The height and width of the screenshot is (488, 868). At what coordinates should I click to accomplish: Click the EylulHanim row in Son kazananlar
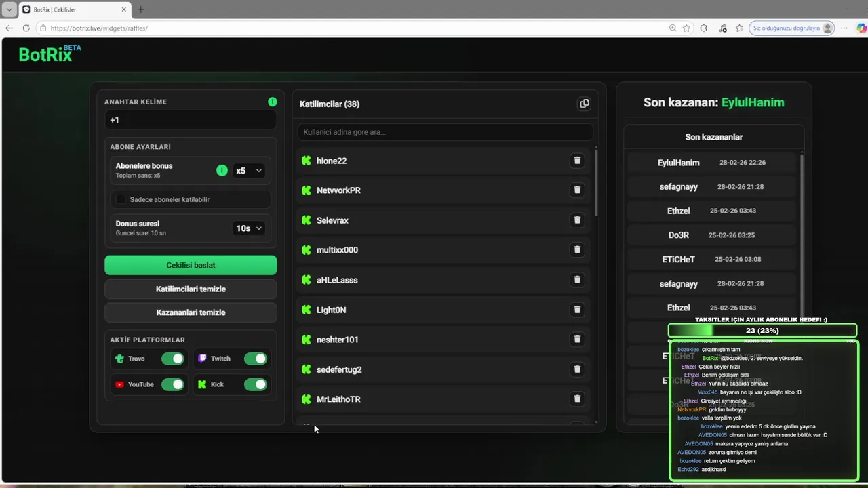tap(711, 163)
